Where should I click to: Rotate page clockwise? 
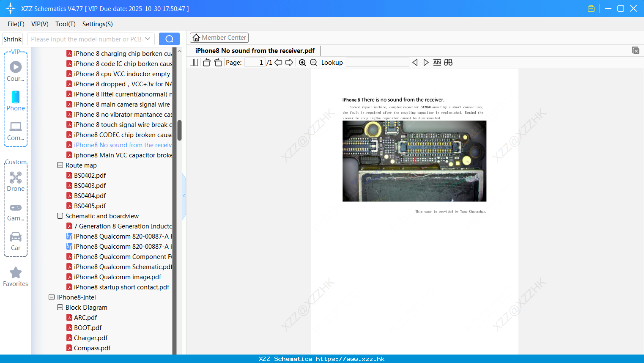pos(218,62)
